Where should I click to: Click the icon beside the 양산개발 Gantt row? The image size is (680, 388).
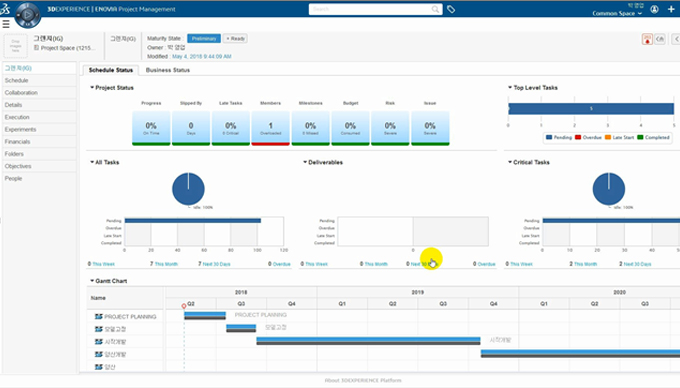point(98,355)
